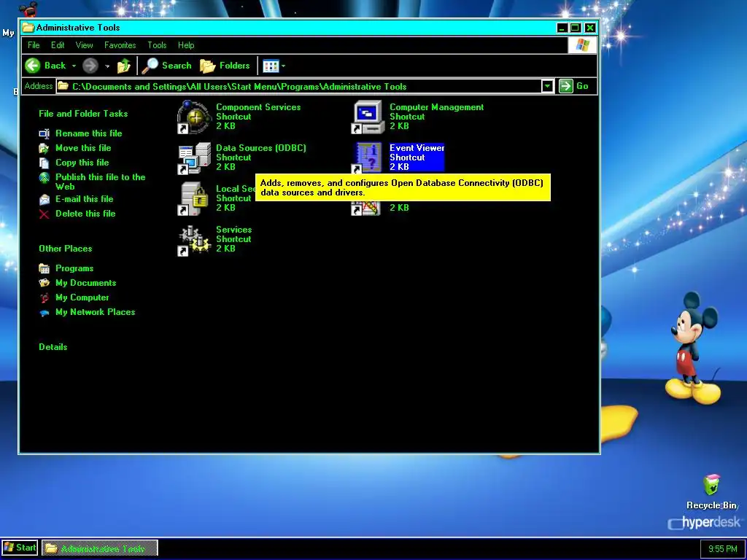Click the Services file name text
Viewport: 747px width, 560px height.
234,230
